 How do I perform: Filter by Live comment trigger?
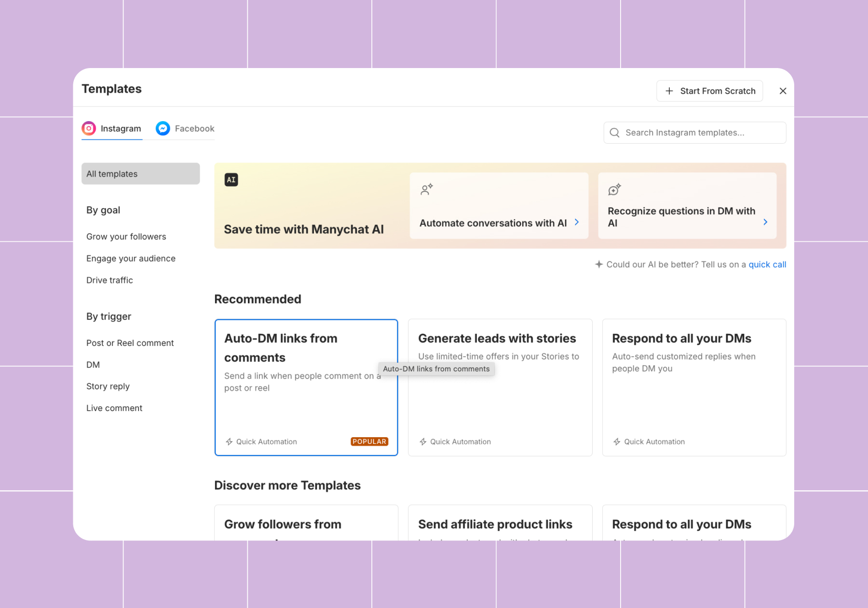tap(114, 408)
